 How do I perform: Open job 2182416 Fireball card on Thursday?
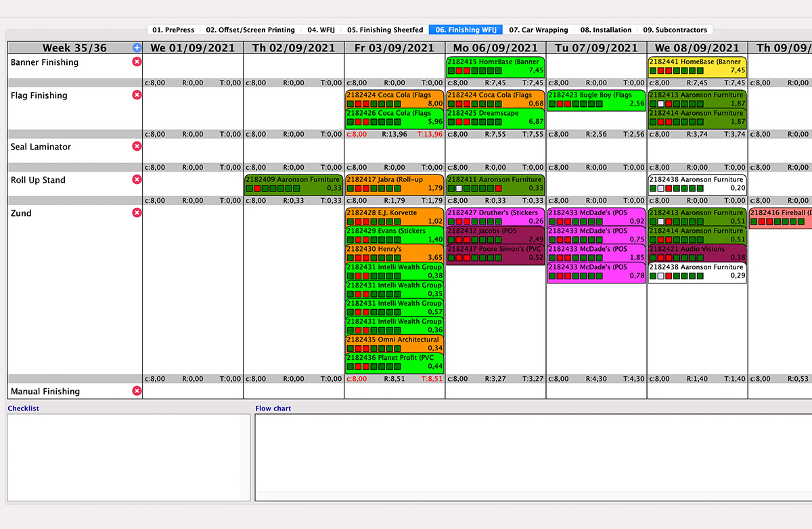780,217
